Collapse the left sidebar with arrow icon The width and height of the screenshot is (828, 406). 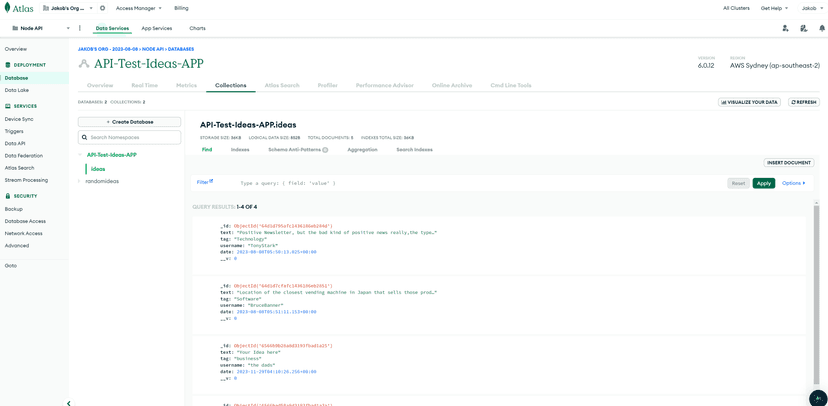click(68, 403)
